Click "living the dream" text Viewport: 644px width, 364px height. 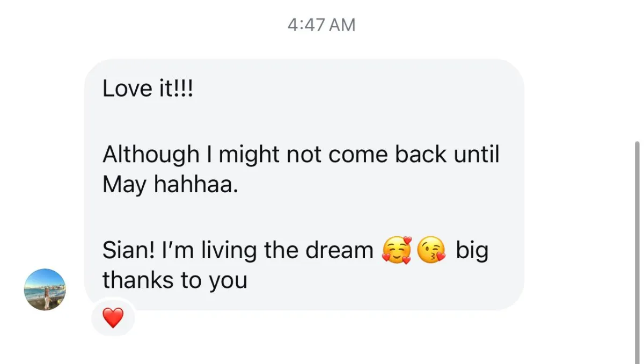point(287,250)
